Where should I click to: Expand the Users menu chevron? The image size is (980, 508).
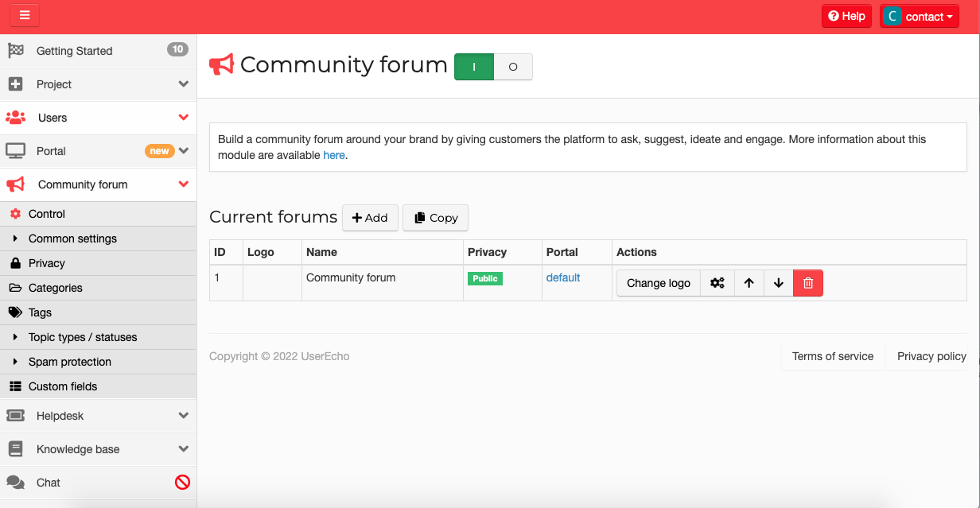pyautogui.click(x=184, y=118)
